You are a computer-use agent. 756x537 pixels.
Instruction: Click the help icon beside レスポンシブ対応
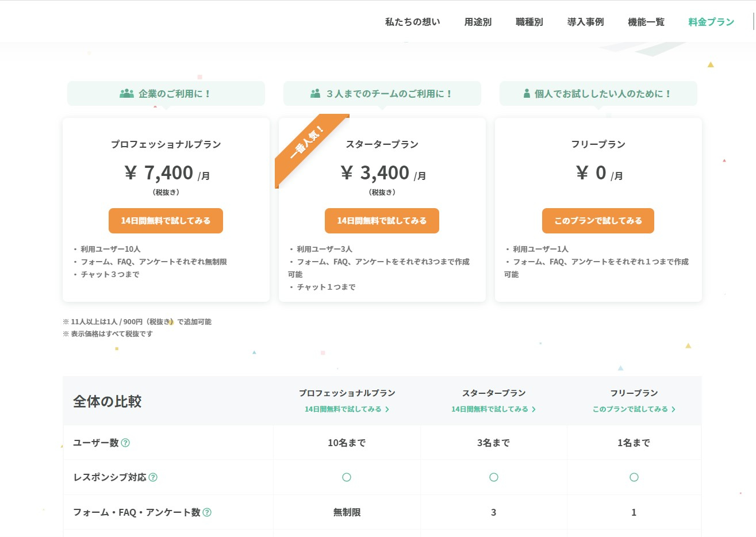(x=153, y=477)
